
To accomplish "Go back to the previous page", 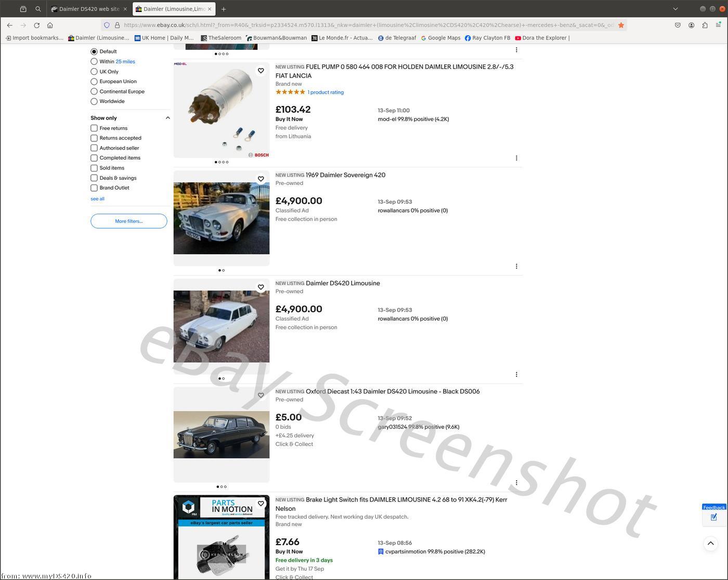I will coord(10,25).
